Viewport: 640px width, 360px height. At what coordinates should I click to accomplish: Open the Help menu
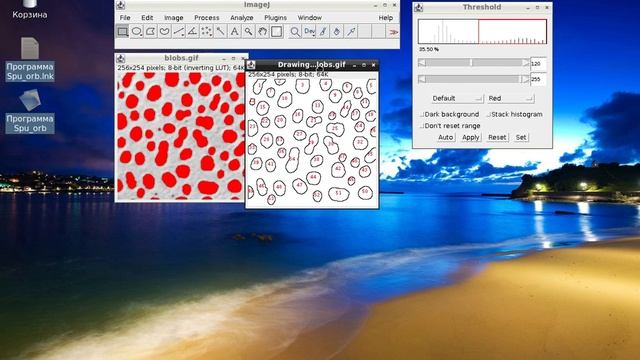coord(386,18)
